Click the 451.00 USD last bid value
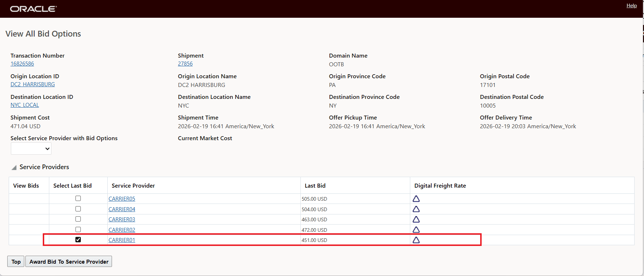644x276 pixels. click(314, 240)
